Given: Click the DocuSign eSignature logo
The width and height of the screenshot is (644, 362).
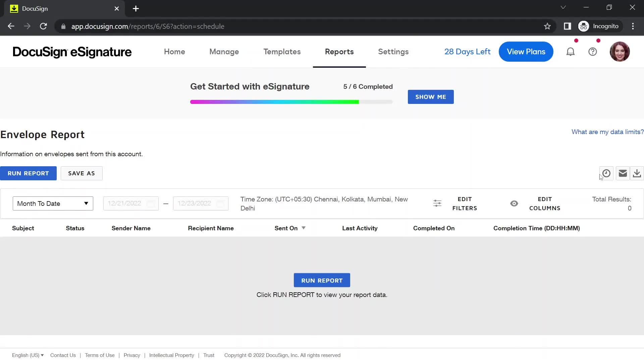Looking at the screenshot, I should (x=72, y=52).
